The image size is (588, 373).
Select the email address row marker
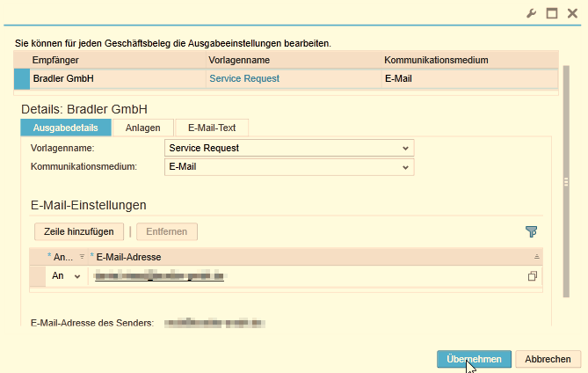coord(37,276)
